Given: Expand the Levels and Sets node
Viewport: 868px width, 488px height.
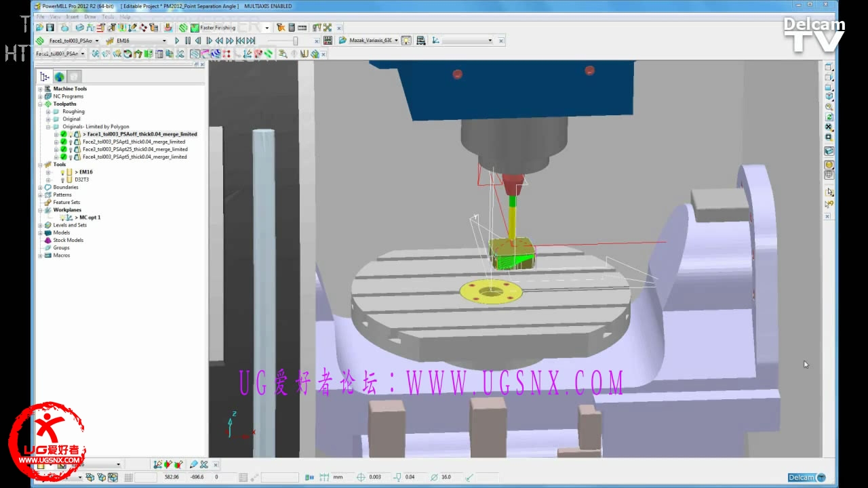Looking at the screenshot, I should click(x=40, y=225).
